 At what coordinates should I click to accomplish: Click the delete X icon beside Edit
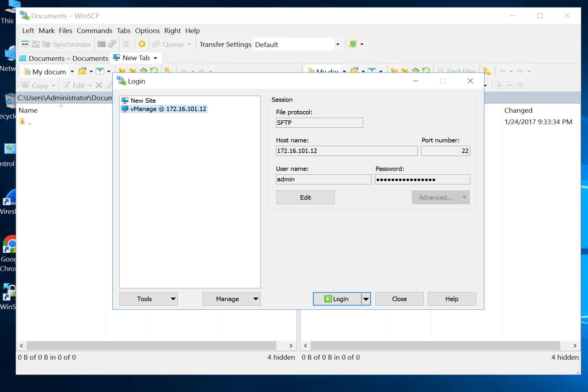tap(99, 85)
